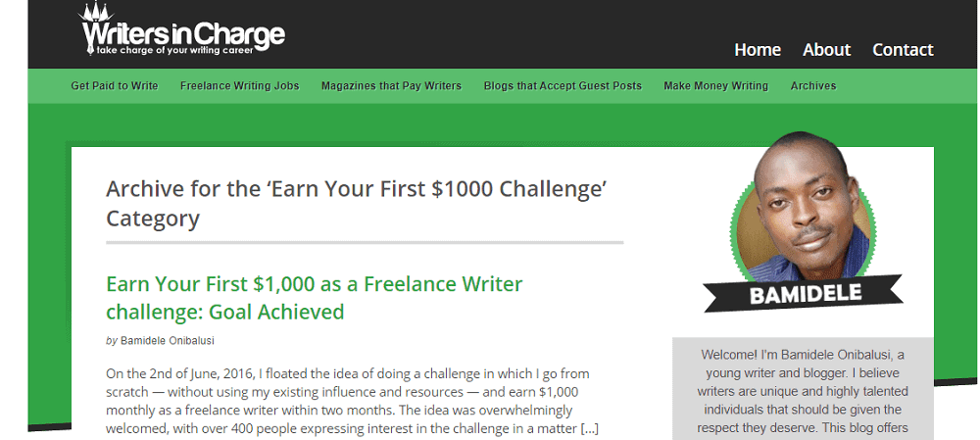Click the Writers in Charge logo
This screenshot has width=980, height=440.
183,34
